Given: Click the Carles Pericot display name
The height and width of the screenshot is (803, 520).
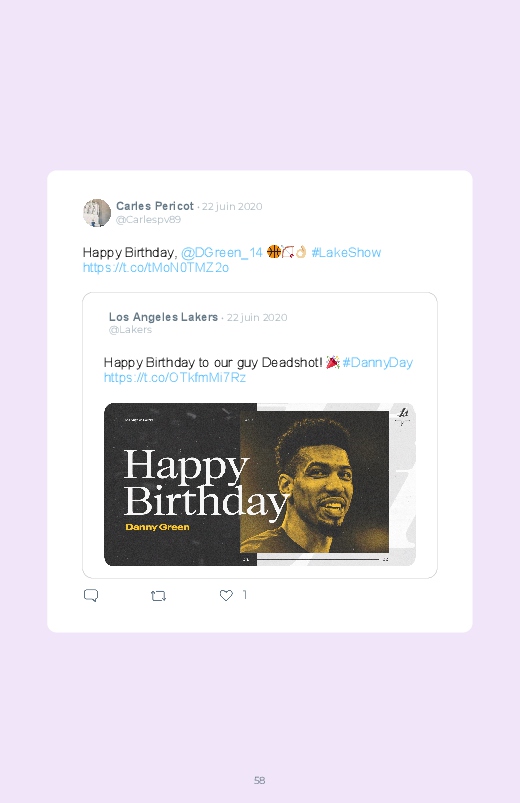Looking at the screenshot, I should [x=155, y=206].
